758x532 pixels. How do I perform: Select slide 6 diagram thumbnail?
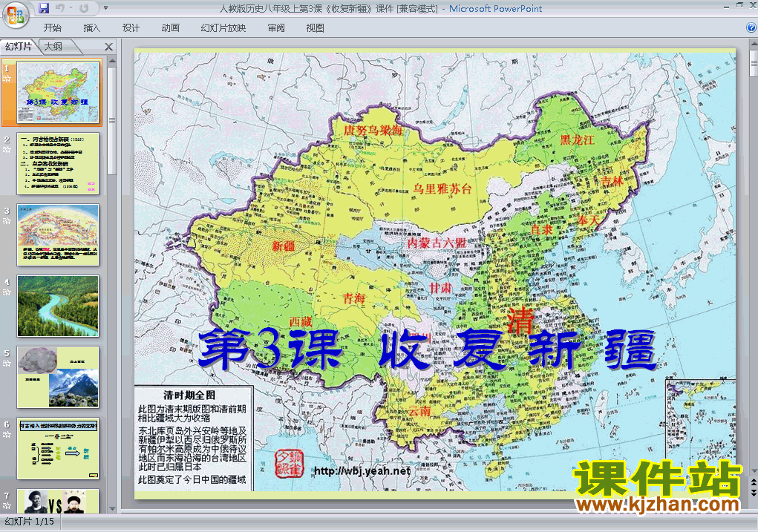58,448
